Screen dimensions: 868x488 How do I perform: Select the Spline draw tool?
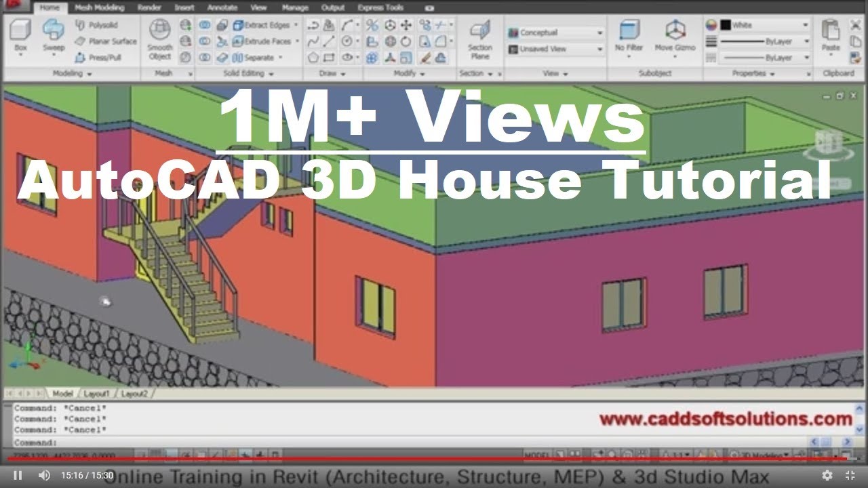(313, 41)
